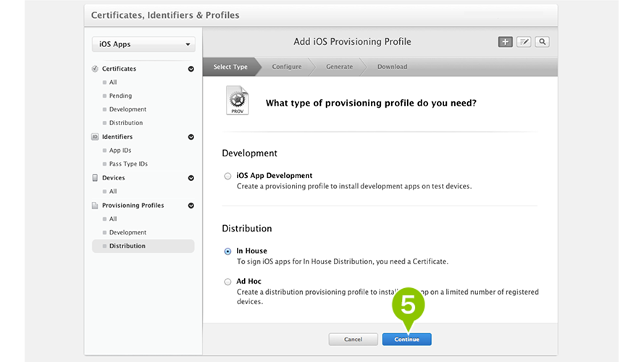Go to the Configure step tab
The width and height of the screenshot is (644, 362).
click(287, 67)
